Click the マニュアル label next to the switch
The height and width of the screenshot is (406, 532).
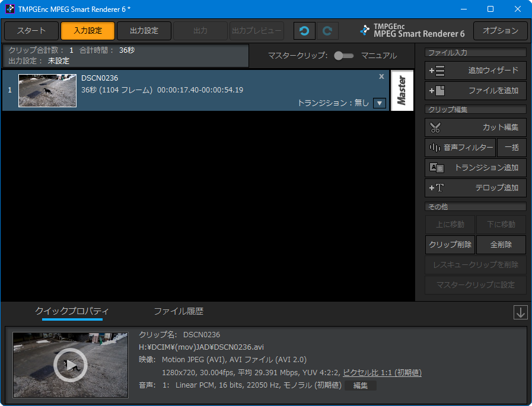pyautogui.click(x=378, y=56)
